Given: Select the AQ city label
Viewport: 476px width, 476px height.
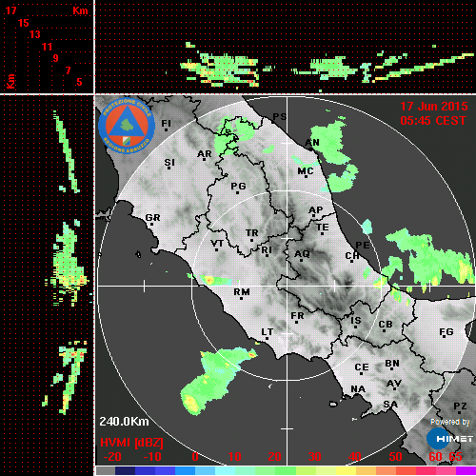Looking at the screenshot, I should [x=302, y=254].
